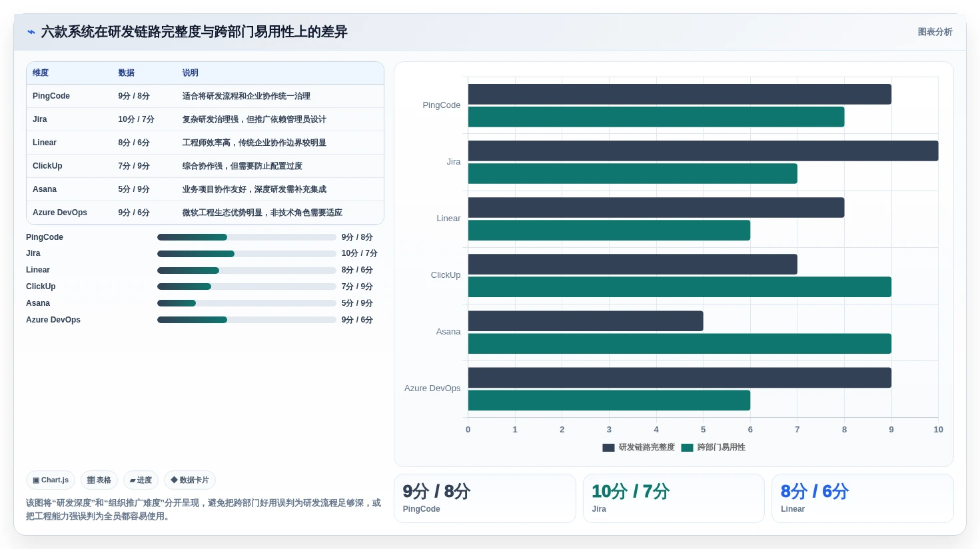The height and width of the screenshot is (549, 980).
Task: Click the ClickUp y-axis label in chart
Action: (x=446, y=275)
